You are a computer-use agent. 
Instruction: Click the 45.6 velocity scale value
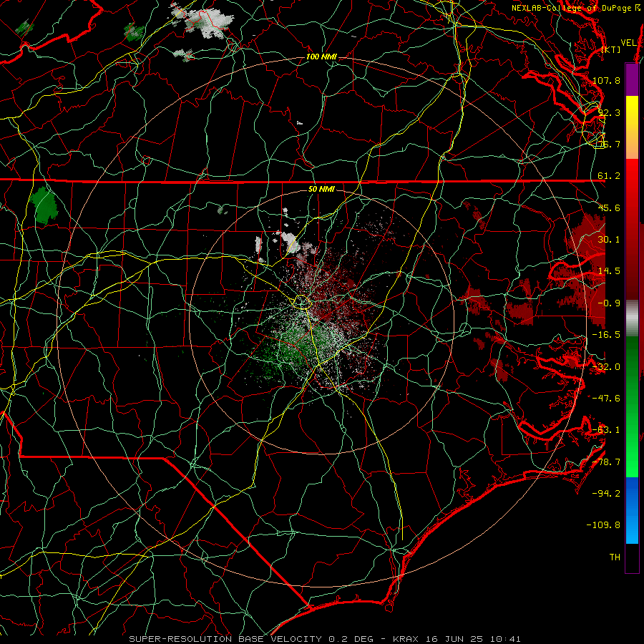[609, 208]
